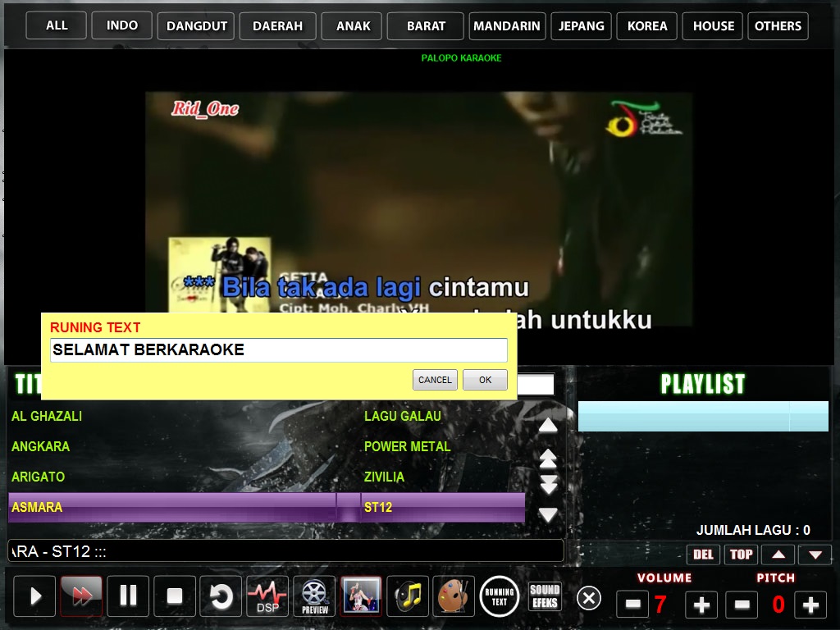840x630 pixels.
Task: Filter songs by OTHERS category
Action: tap(778, 25)
